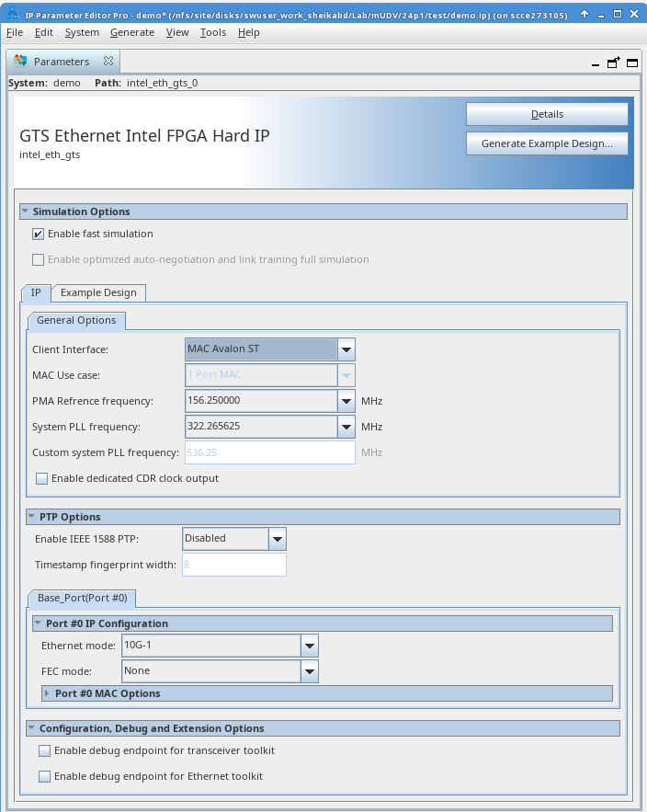Image resolution: width=647 pixels, height=812 pixels.
Task: Expand Port #0 MAC Options section
Action: pos(47,693)
